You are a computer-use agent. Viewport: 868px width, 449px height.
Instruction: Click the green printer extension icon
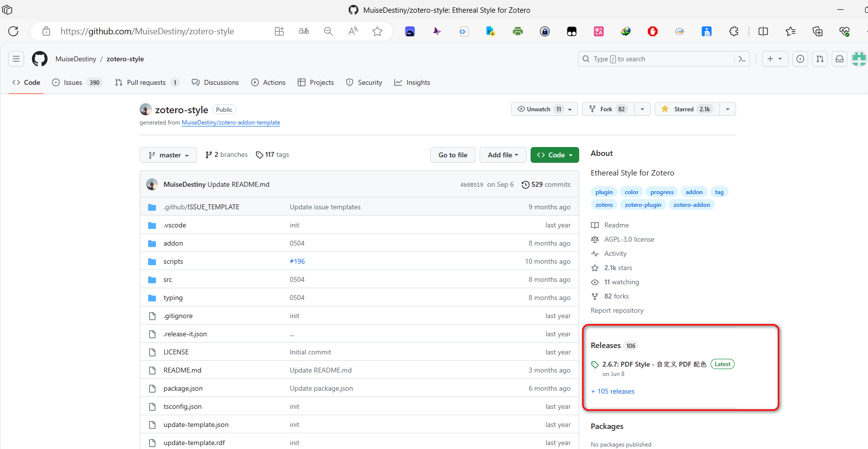coord(518,31)
